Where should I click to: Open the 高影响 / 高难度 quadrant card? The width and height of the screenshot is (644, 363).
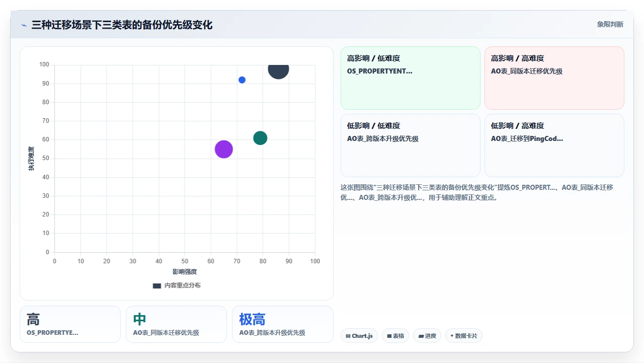click(x=554, y=78)
